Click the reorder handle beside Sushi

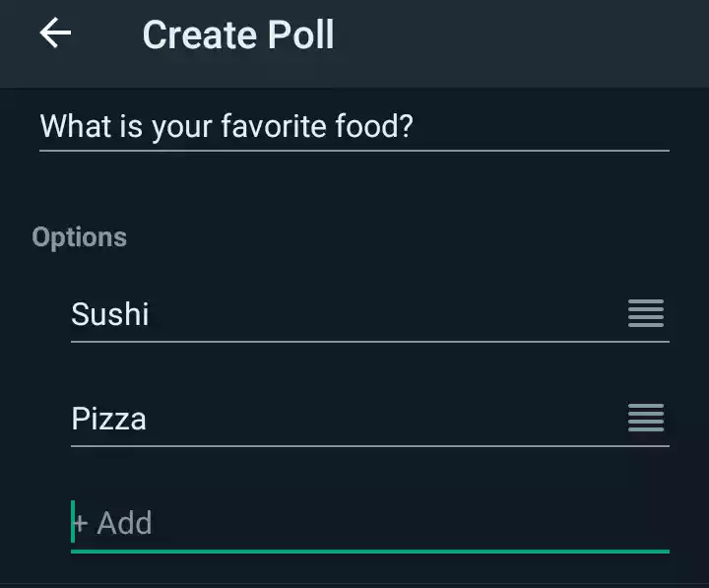point(646,314)
